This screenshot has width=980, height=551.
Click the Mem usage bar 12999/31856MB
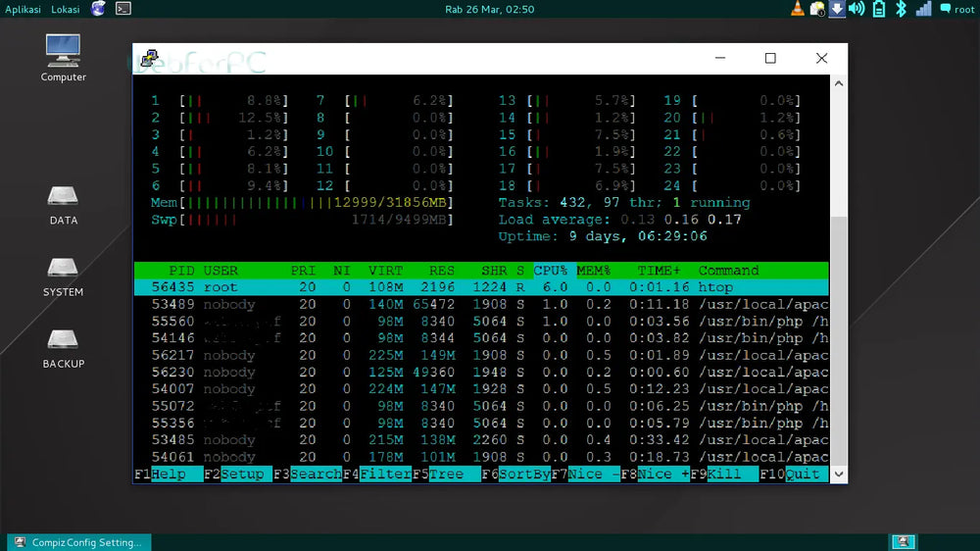click(302, 203)
